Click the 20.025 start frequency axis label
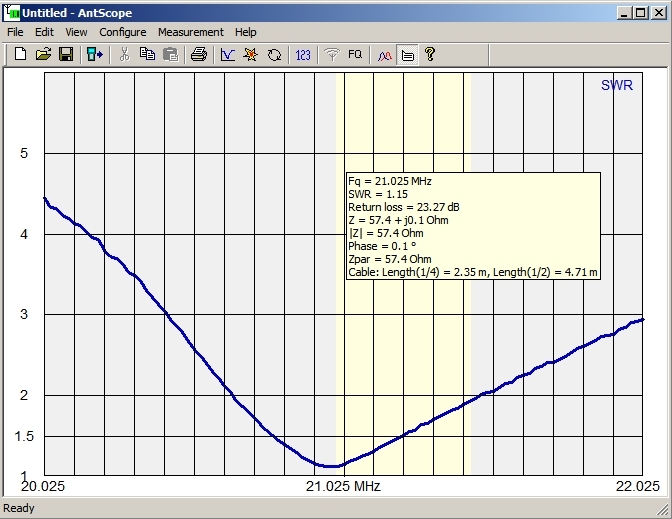 pos(43,486)
